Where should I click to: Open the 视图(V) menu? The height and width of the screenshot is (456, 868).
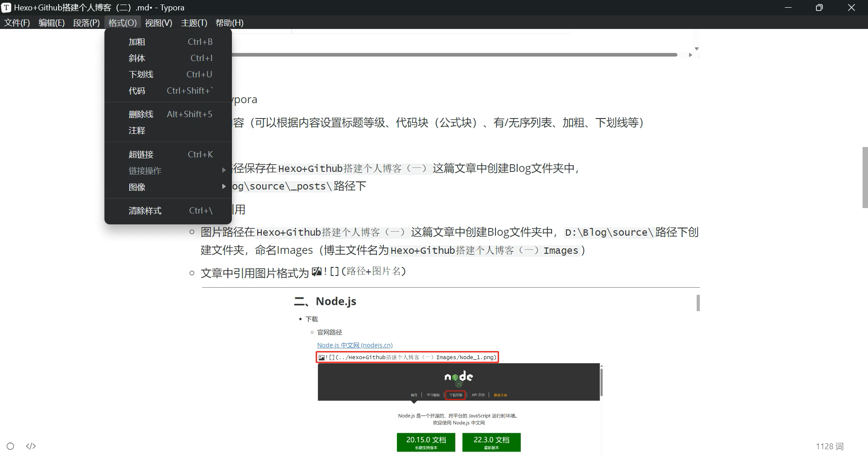(x=159, y=23)
